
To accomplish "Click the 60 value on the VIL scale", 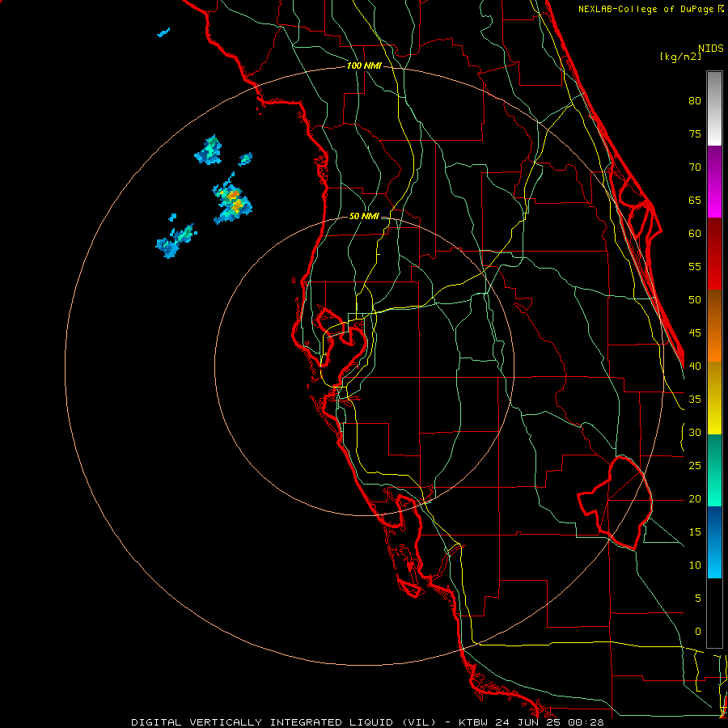I will [x=695, y=234].
